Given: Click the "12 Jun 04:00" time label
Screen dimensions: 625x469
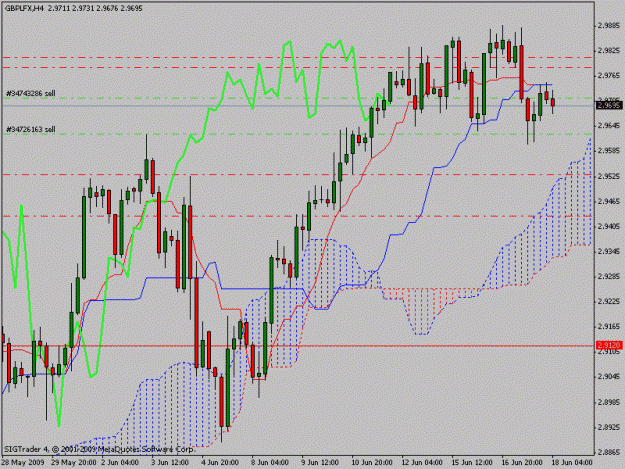Looking at the screenshot, I should [422, 463].
